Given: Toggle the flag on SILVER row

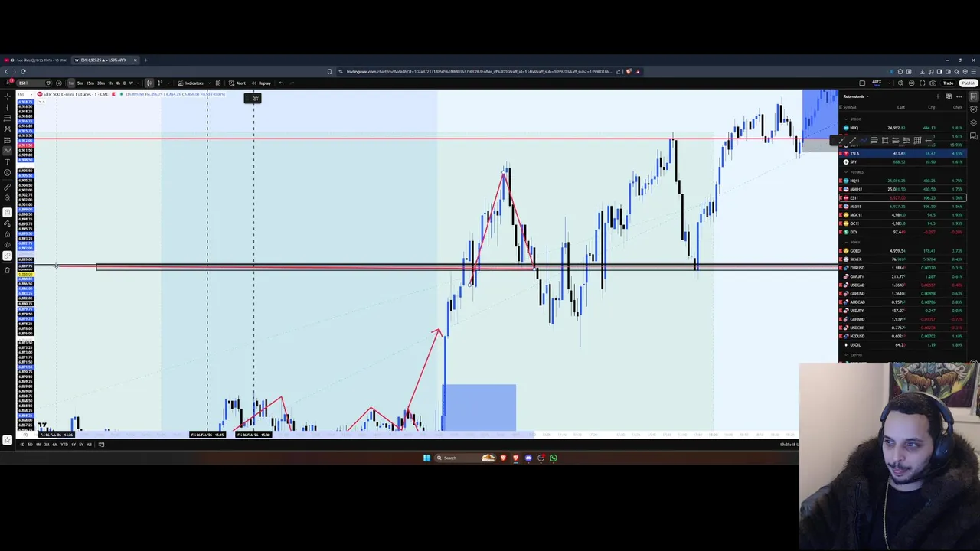Looking at the screenshot, I should 841,259.
